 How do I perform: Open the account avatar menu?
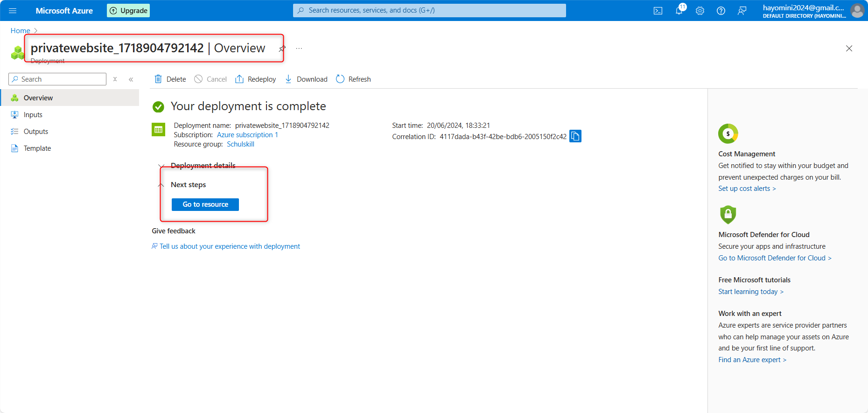point(857,11)
